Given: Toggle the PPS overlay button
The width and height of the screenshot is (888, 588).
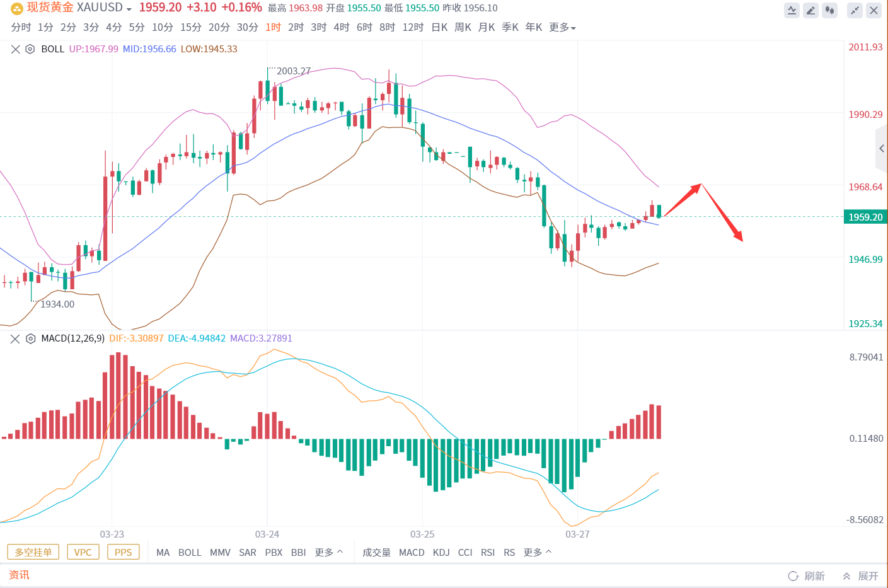Looking at the screenshot, I should pos(123,552).
